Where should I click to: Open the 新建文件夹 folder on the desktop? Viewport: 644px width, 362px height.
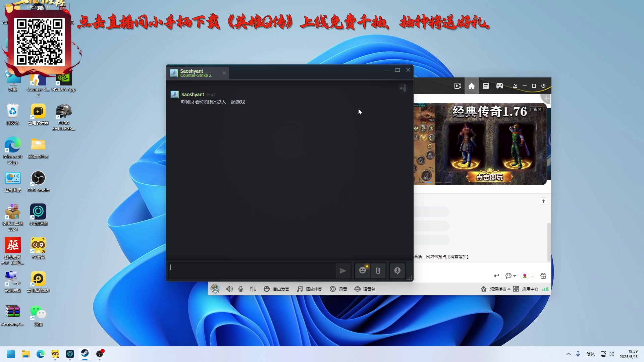38,148
